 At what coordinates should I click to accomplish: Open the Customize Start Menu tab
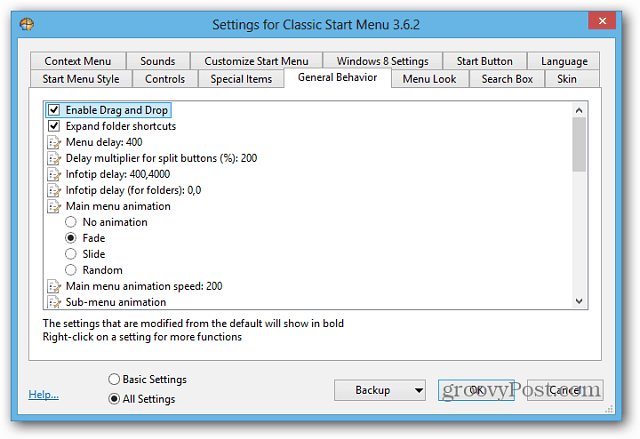[x=256, y=61]
